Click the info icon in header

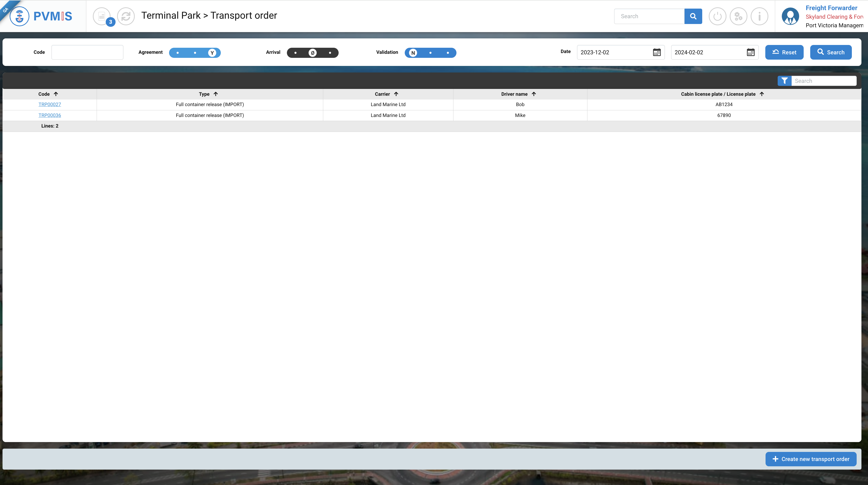click(759, 16)
